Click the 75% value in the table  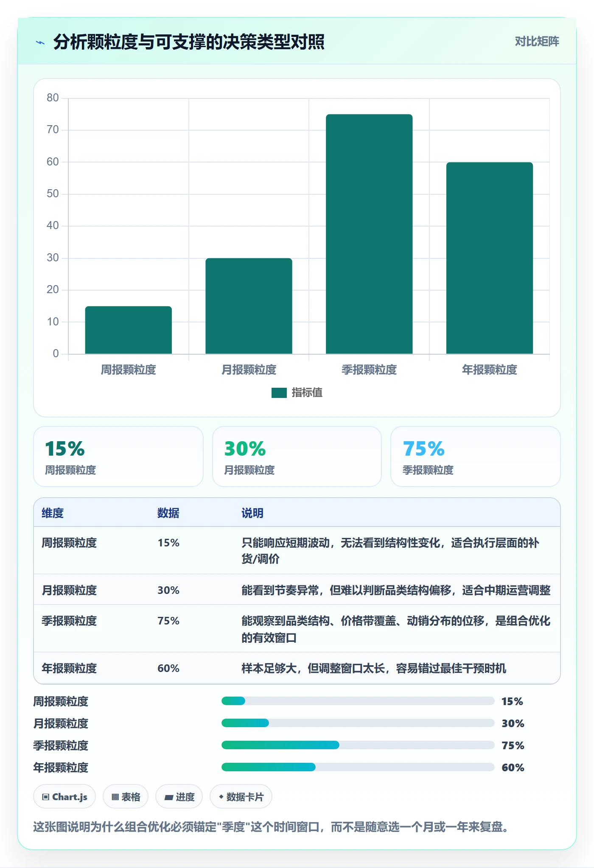(x=168, y=621)
